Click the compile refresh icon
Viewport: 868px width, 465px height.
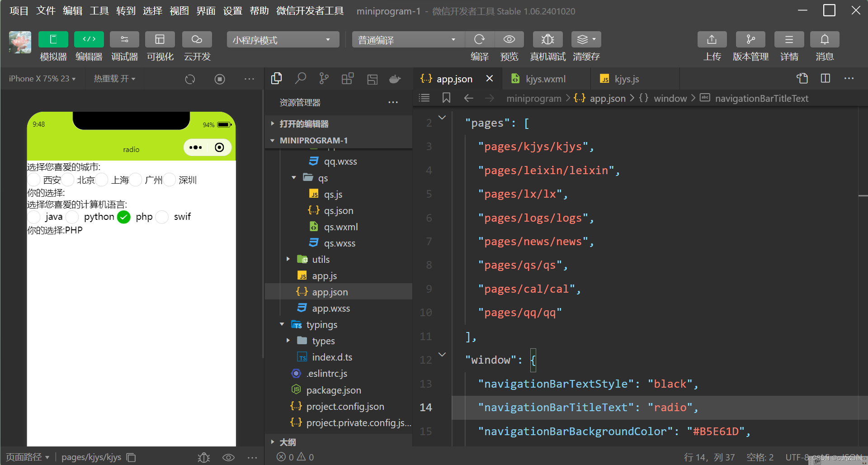pos(479,39)
